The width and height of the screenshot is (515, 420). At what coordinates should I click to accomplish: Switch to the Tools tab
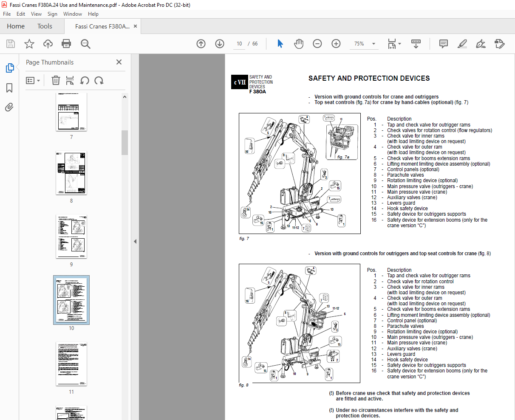pos(45,26)
